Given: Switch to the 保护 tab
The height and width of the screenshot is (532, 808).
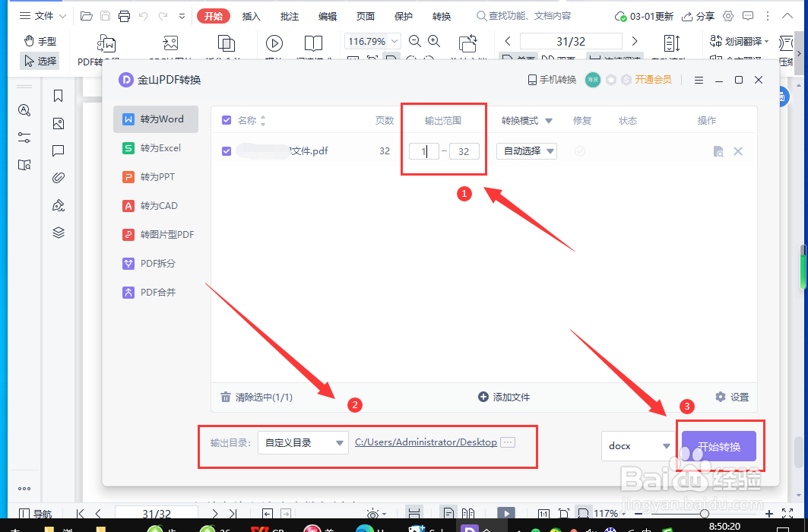Looking at the screenshot, I should pyautogui.click(x=404, y=17).
